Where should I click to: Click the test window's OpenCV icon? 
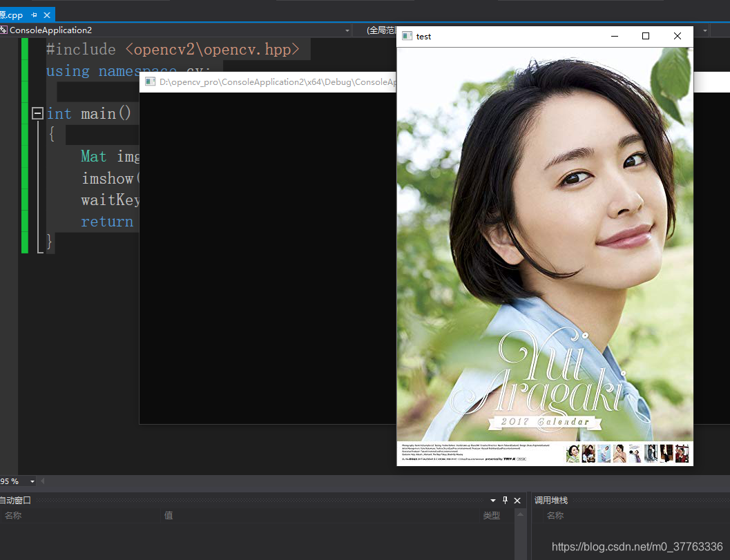pyautogui.click(x=406, y=35)
